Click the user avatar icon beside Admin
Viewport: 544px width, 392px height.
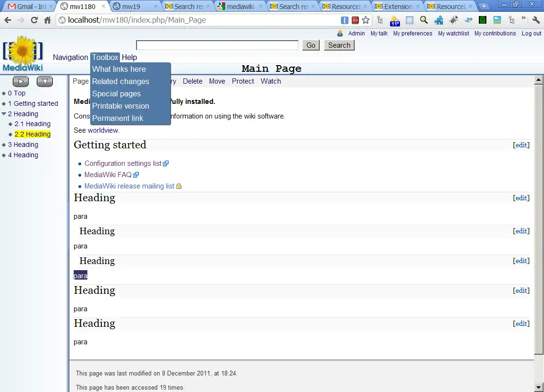(x=340, y=34)
